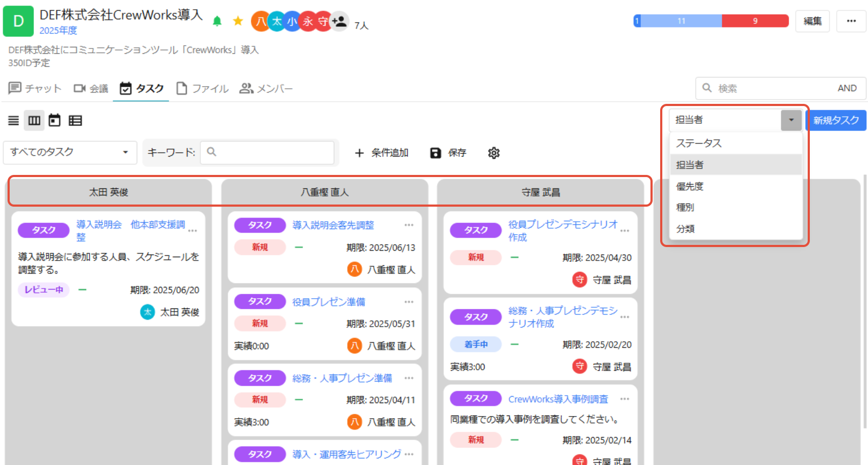This screenshot has height=465, width=868.
Task: Select ステータス in grouping menu
Action: (736, 143)
